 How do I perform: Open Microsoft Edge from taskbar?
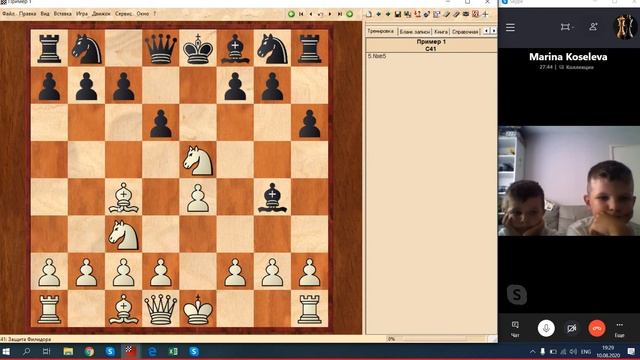[152, 351]
